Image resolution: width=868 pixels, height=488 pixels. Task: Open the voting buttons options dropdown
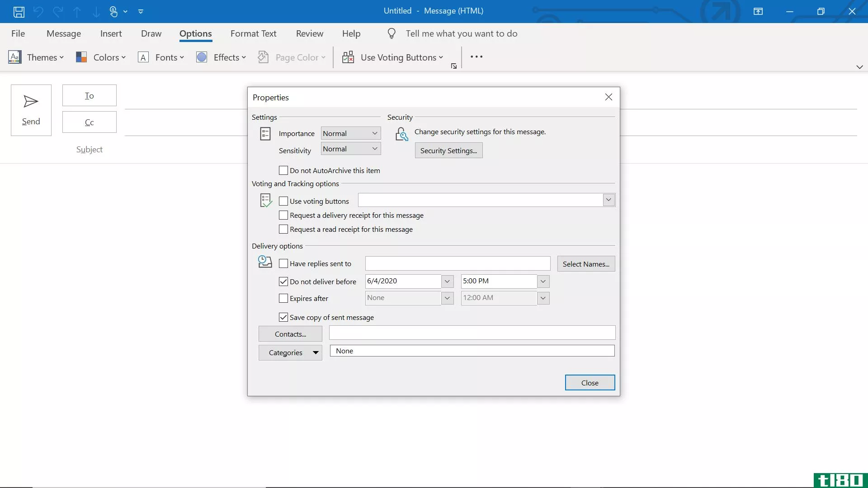click(x=609, y=200)
